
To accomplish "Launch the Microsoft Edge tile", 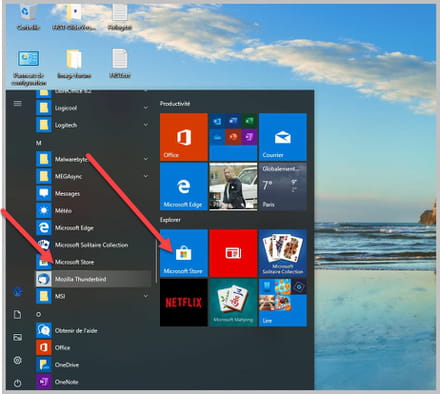I will [x=184, y=187].
